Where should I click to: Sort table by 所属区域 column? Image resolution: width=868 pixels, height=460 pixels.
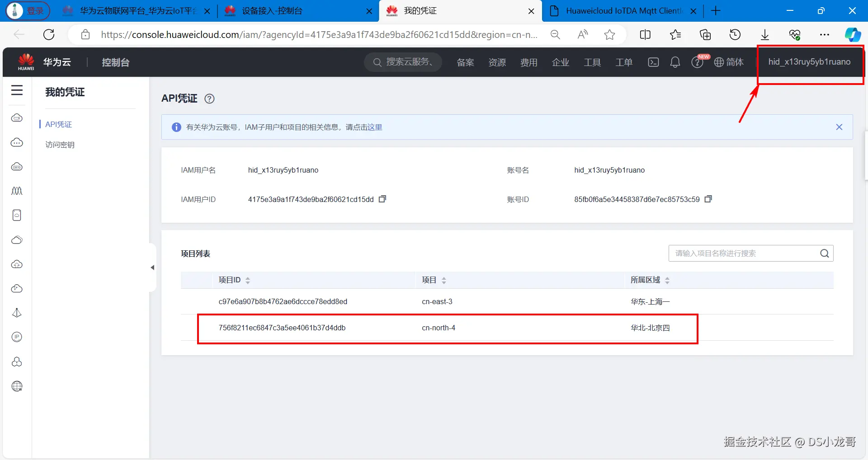[667, 280]
